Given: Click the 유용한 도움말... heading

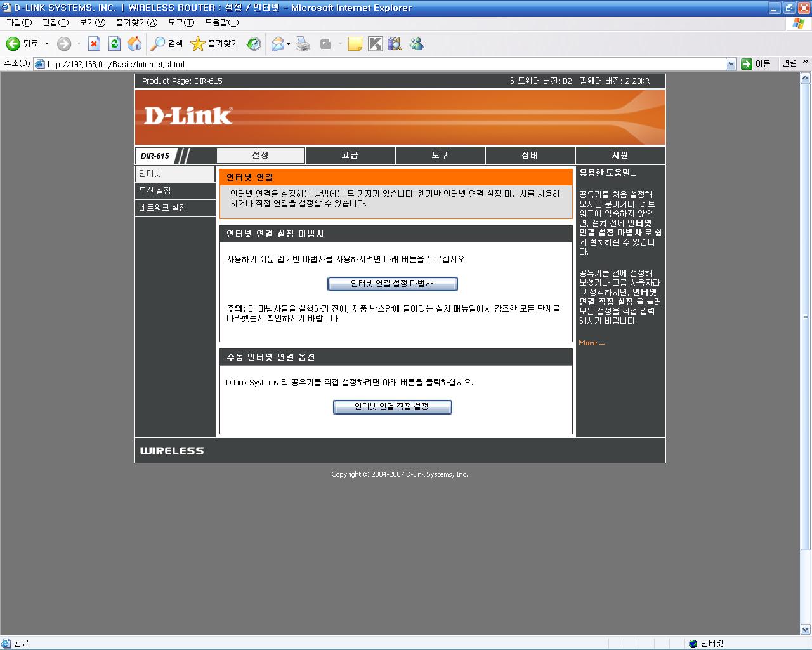Looking at the screenshot, I should pyautogui.click(x=608, y=173).
